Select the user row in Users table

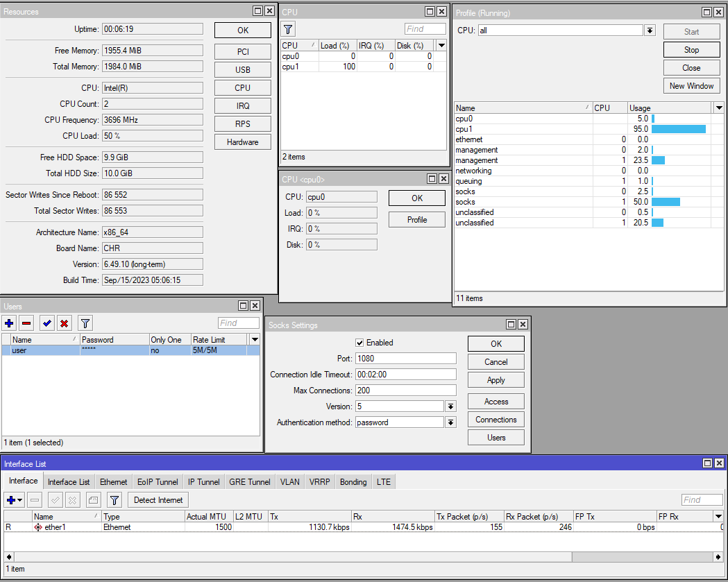click(x=130, y=350)
